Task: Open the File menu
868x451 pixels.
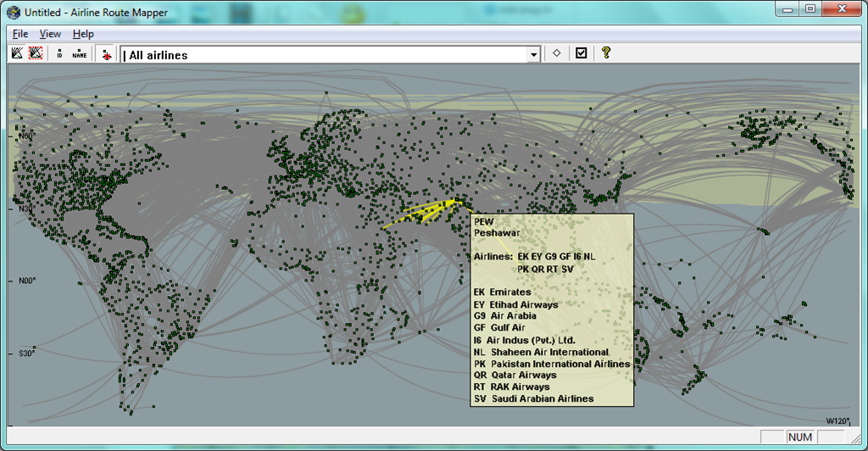Action: (x=20, y=34)
